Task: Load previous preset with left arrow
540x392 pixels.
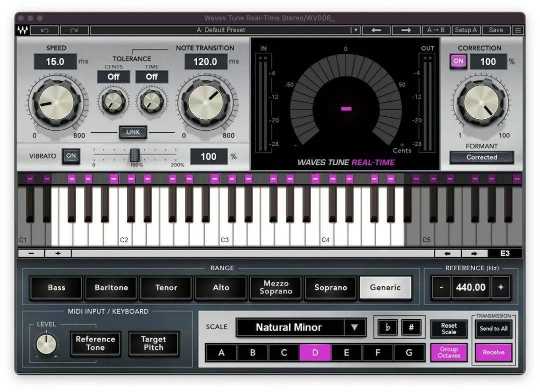Action: click(x=376, y=30)
